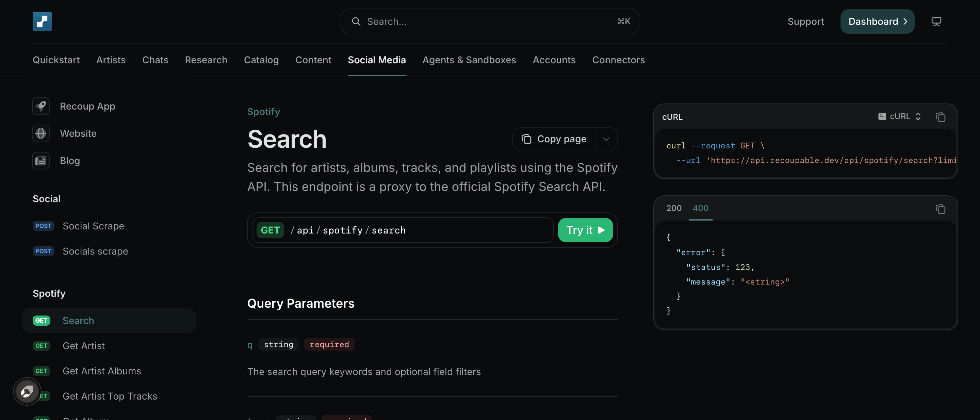Click the GET badge beside Get Artist Albums
Screen dimensions: 980x420
41,371
